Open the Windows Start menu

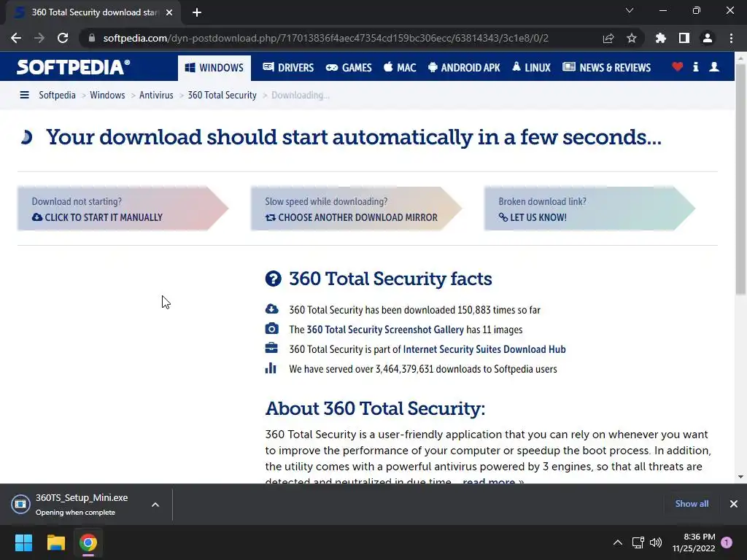click(23, 542)
